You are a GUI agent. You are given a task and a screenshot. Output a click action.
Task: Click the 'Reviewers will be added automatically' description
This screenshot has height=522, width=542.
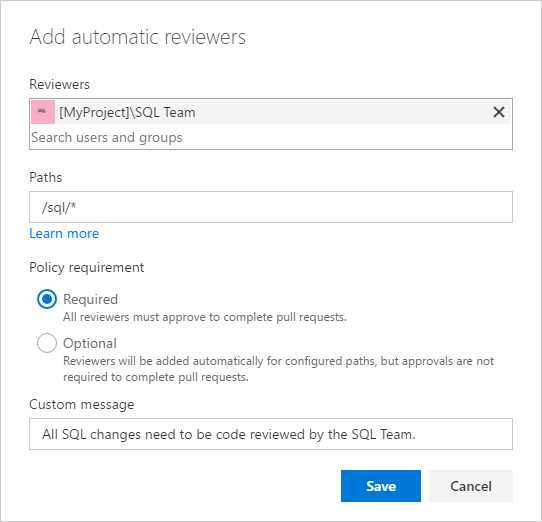[x=279, y=369]
